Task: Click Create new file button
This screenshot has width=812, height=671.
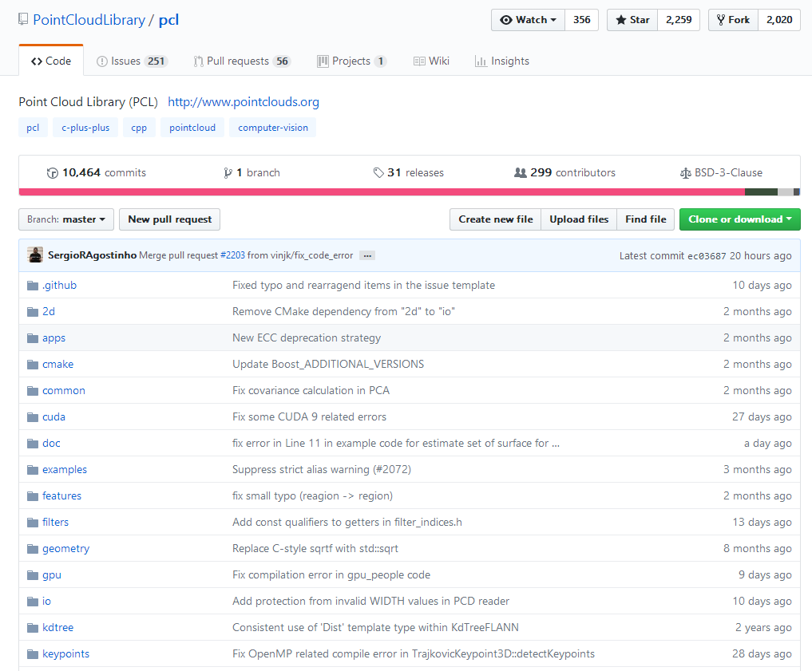Action: click(496, 219)
